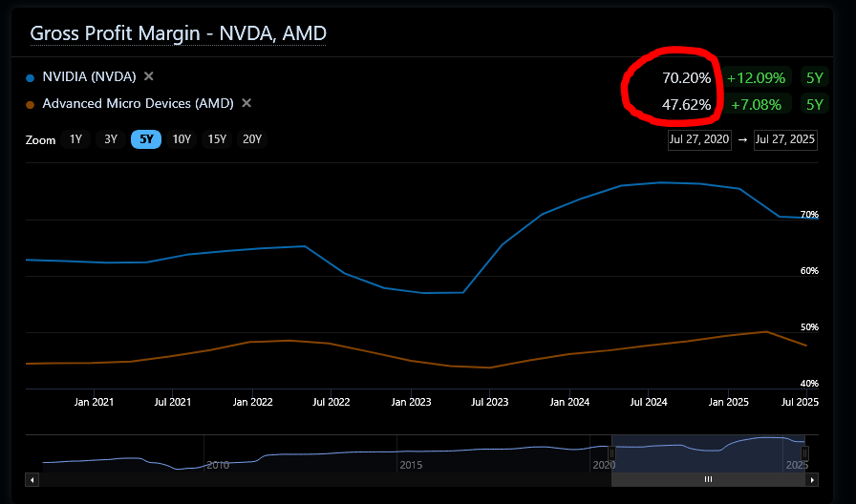
Task: Click the blue NVDA legend dot
Action: (31, 78)
